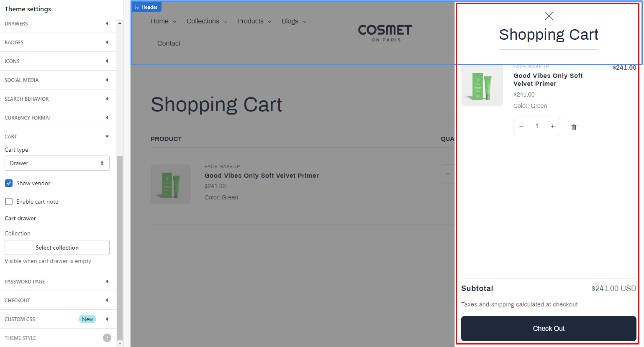Expand the Drawers settings section

point(57,24)
